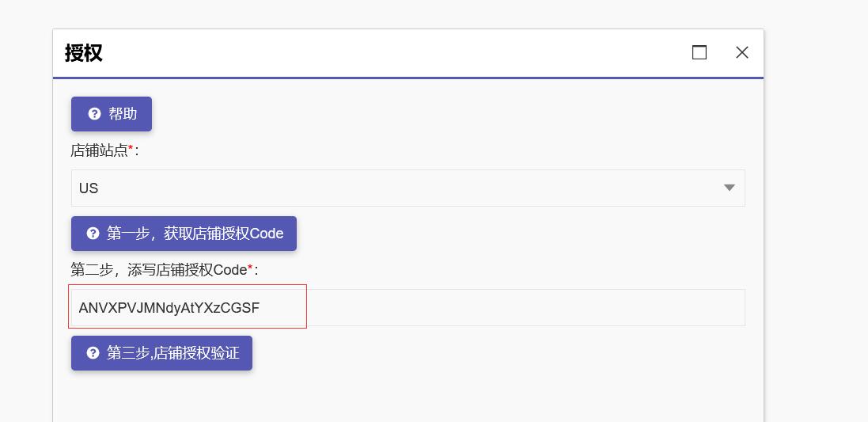Focus the 店铺授权Code input field
The image size is (868, 422).
tap(408, 307)
